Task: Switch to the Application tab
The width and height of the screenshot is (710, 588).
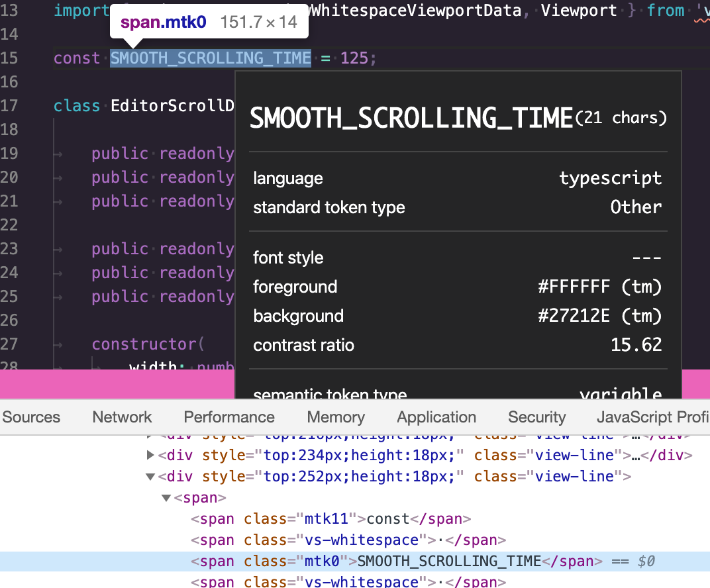Action: [436, 417]
